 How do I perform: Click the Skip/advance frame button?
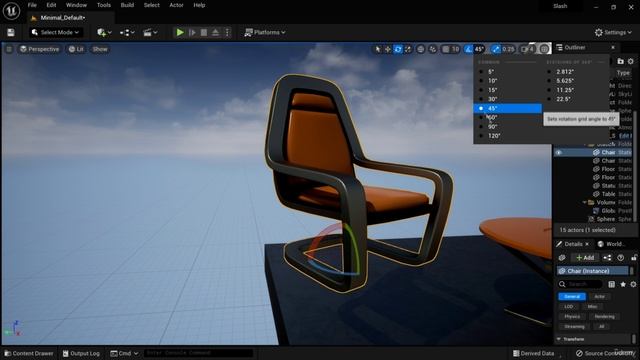(x=192, y=32)
